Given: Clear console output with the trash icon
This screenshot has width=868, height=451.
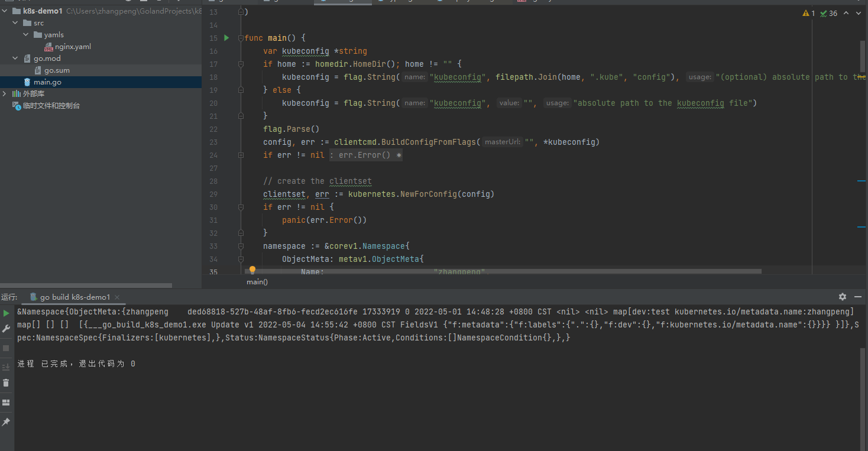Looking at the screenshot, I should tap(7, 383).
